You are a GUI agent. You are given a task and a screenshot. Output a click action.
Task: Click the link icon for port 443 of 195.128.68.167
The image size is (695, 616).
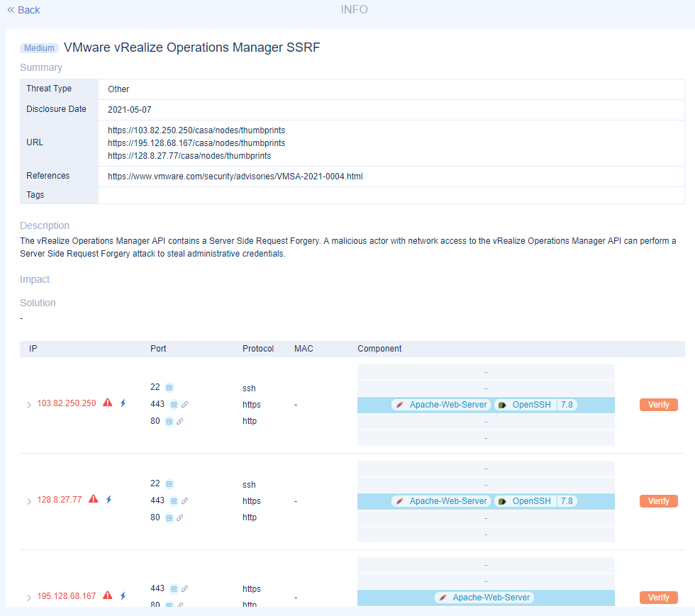(x=185, y=588)
